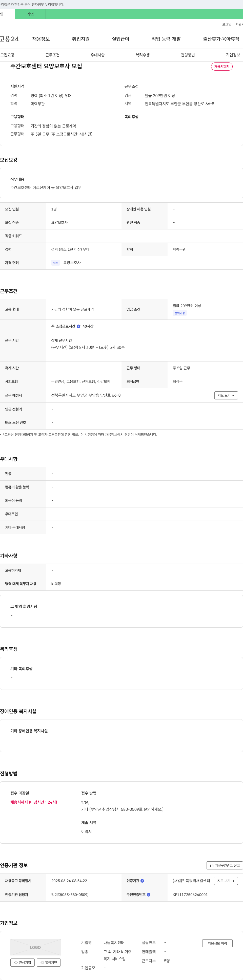Viewport: 243px width, 980px height.
Task: Click the 협의가능 tag under salary
Action: pos(179,313)
